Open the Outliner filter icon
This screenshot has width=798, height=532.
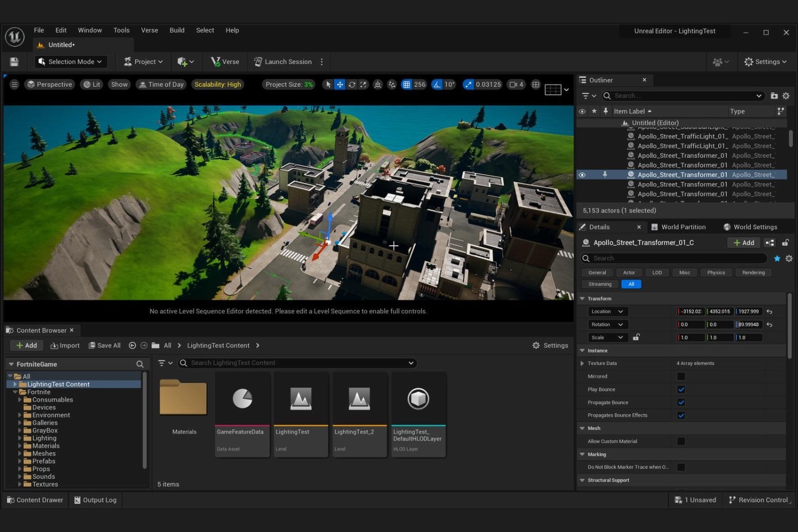click(x=589, y=96)
